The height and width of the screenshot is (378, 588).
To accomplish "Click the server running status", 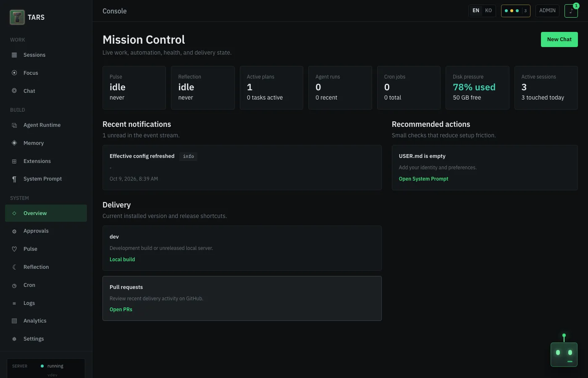I will click(52, 366).
